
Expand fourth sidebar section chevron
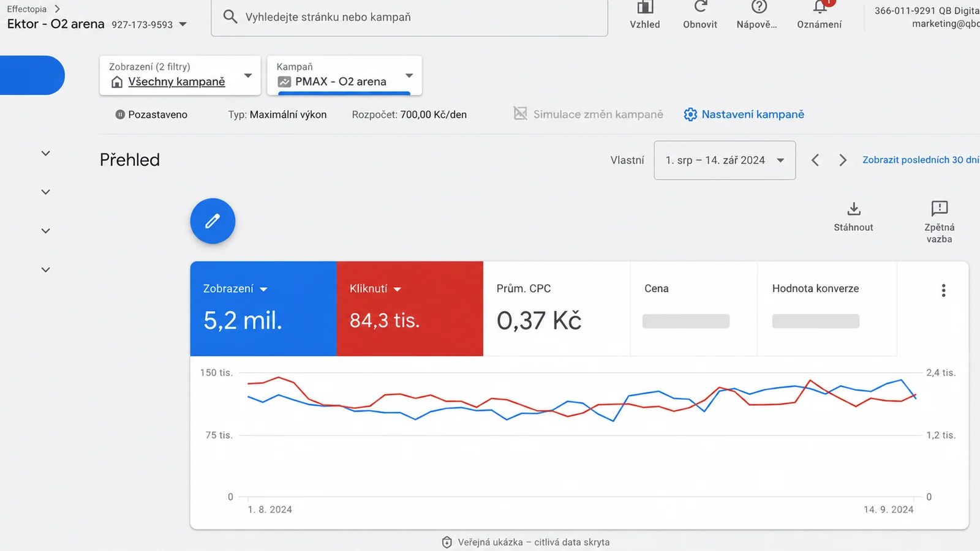pyautogui.click(x=45, y=269)
